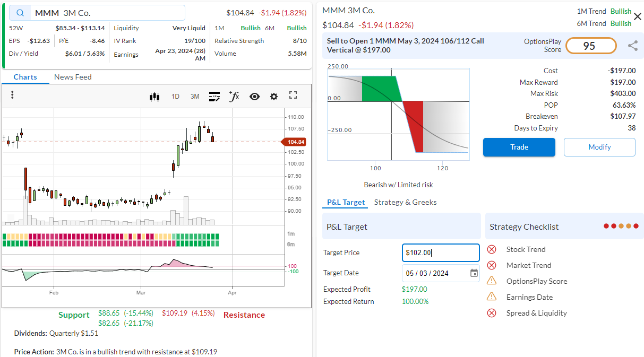Image resolution: width=644 pixels, height=357 pixels.
Task: Click the Modify button
Action: 599,147
